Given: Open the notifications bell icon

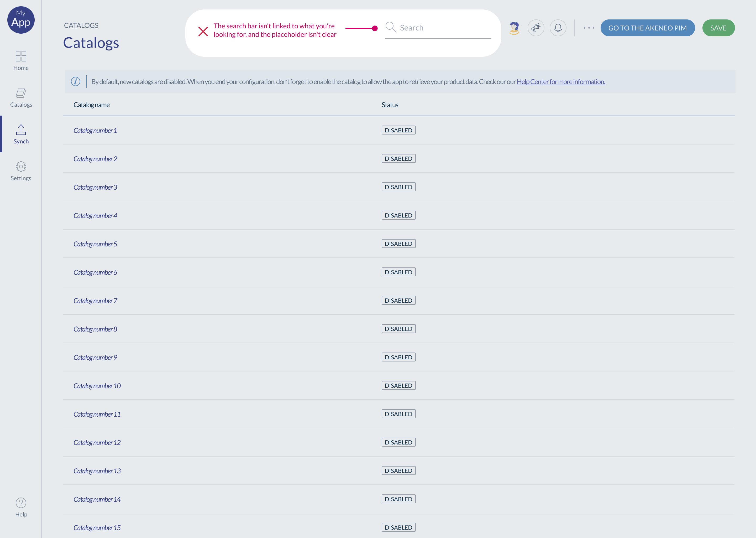Looking at the screenshot, I should 558,28.
